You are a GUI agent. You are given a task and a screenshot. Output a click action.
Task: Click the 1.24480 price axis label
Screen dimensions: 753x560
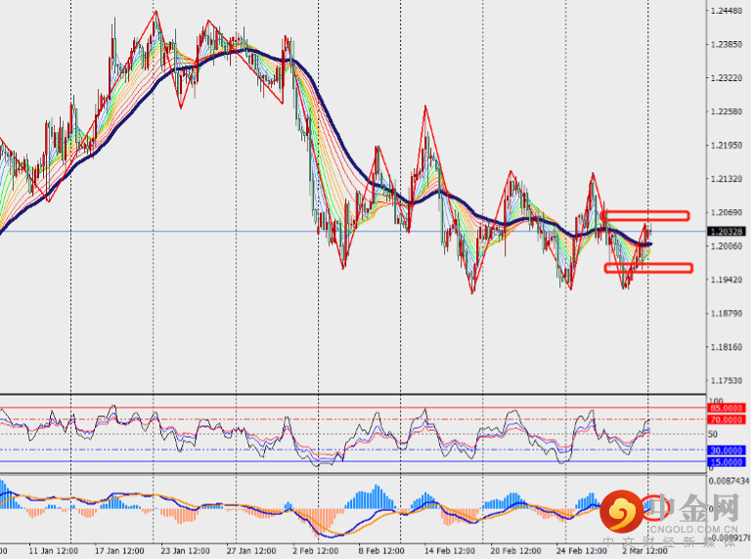coord(727,12)
